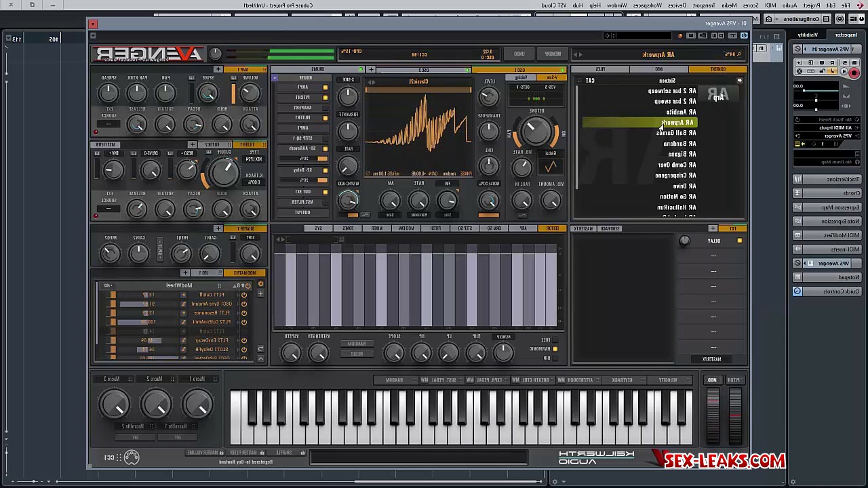Image resolution: width=868 pixels, height=488 pixels.
Task: Click the Macro 1 knob
Action: (x=197, y=404)
